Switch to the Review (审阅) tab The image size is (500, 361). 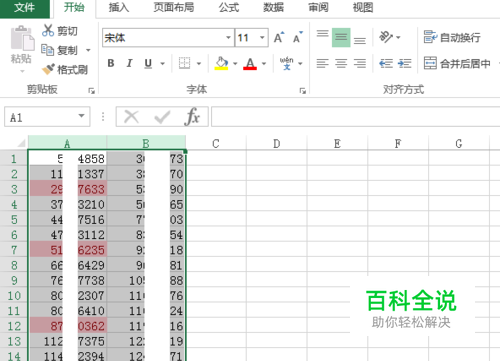[318, 7]
